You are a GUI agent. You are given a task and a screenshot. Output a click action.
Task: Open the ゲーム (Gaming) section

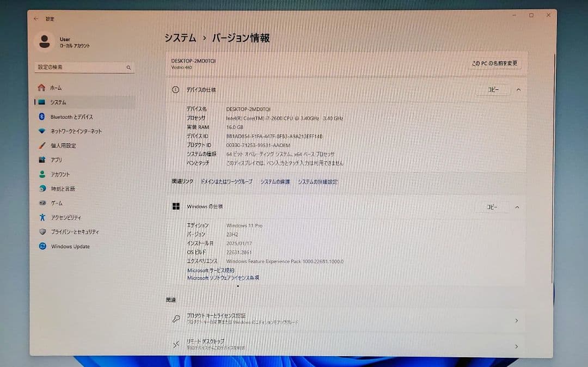(57, 203)
